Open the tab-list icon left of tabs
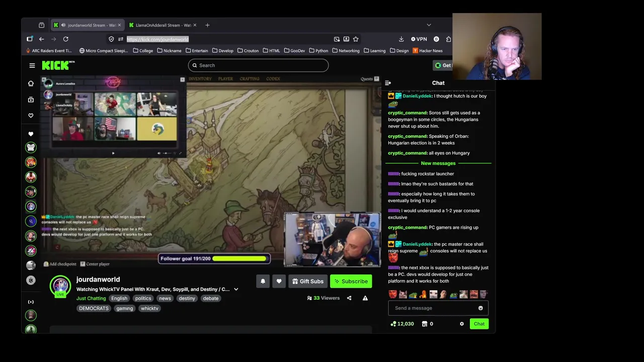 pos(41,25)
